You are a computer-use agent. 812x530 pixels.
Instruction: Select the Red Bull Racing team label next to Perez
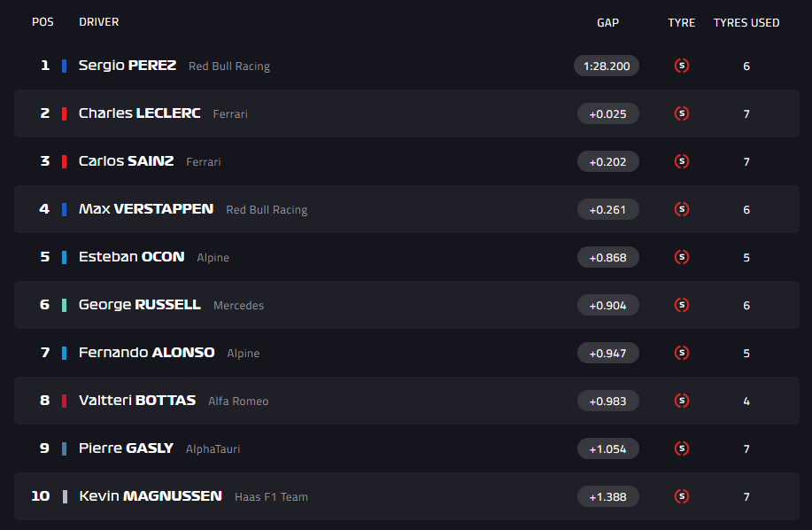(229, 66)
